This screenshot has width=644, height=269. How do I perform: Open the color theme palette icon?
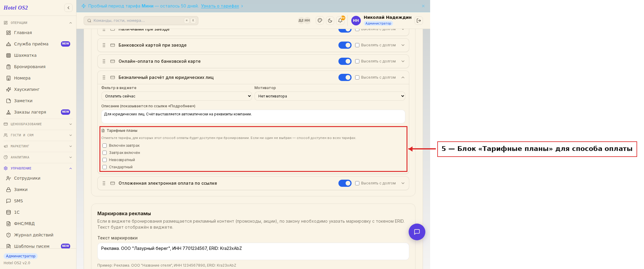pos(320,21)
